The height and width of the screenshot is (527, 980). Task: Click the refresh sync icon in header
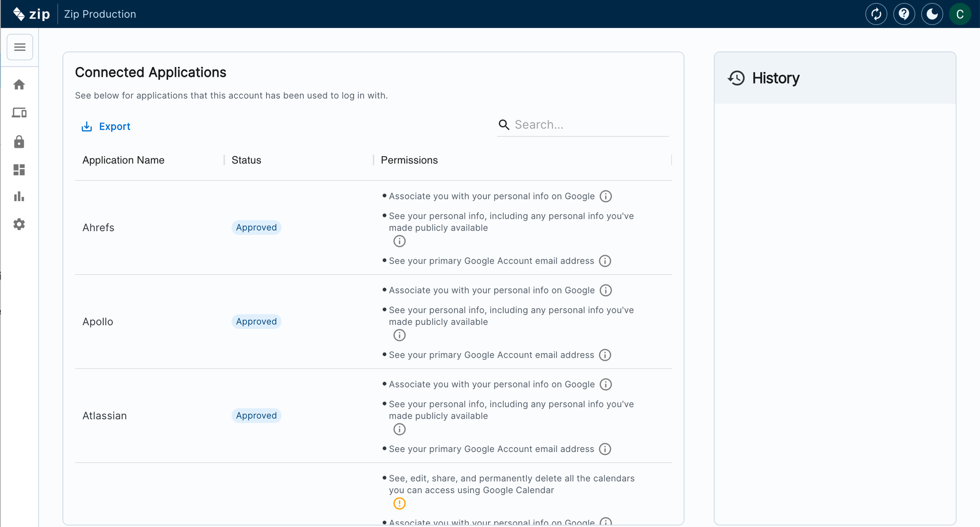(876, 14)
